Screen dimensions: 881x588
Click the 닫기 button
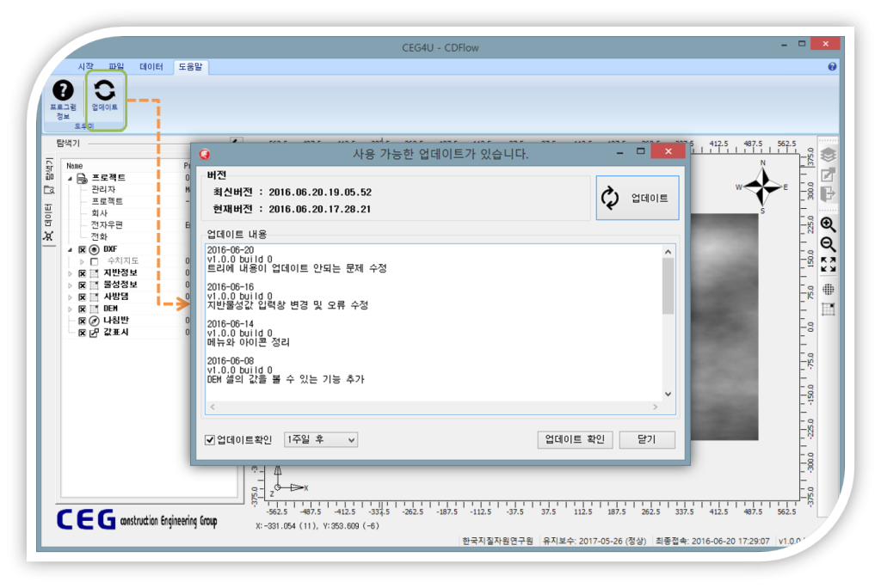pyautogui.click(x=647, y=440)
